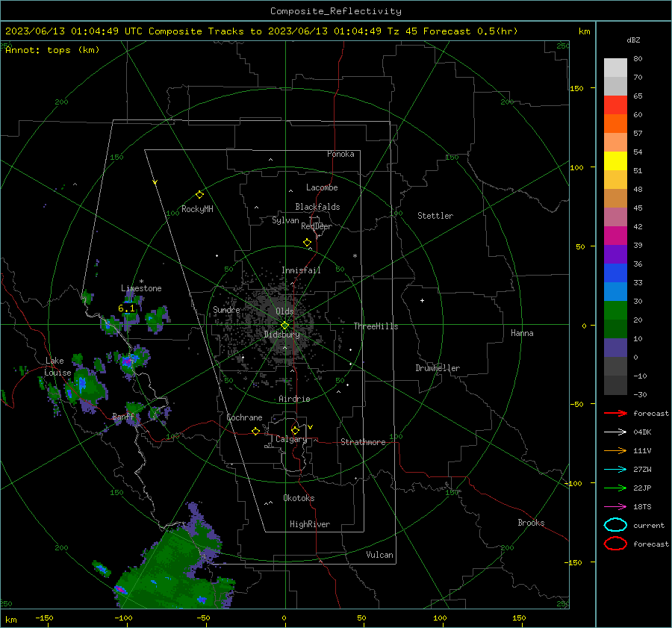Click the red forecast ellipse legend icon
The image size is (672, 628).
tap(615, 544)
